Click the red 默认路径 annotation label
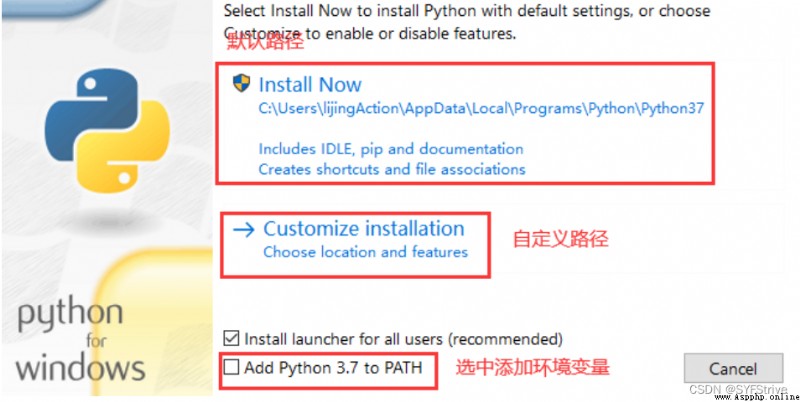This screenshot has height=402, width=800. [265, 40]
